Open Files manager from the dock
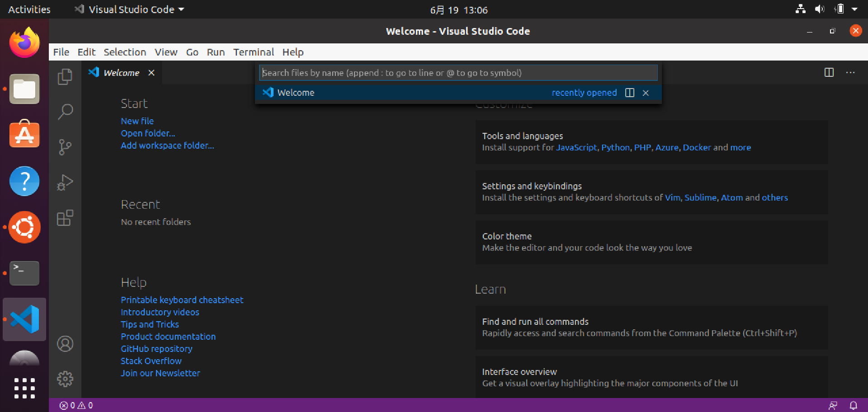This screenshot has height=412, width=868. (x=24, y=89)
